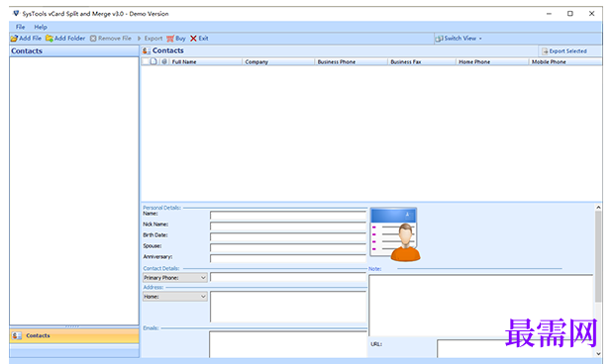Click the Add Folder toolbar icon

coord(50,39)
